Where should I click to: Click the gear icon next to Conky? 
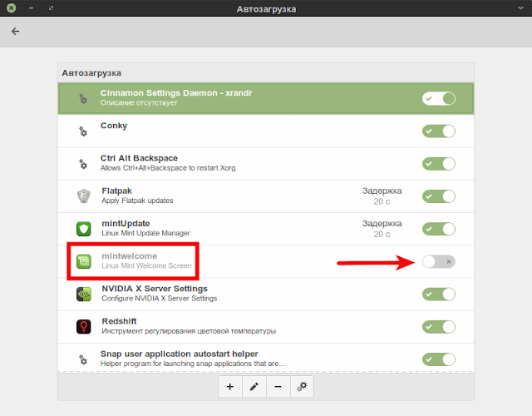(83, 131)
